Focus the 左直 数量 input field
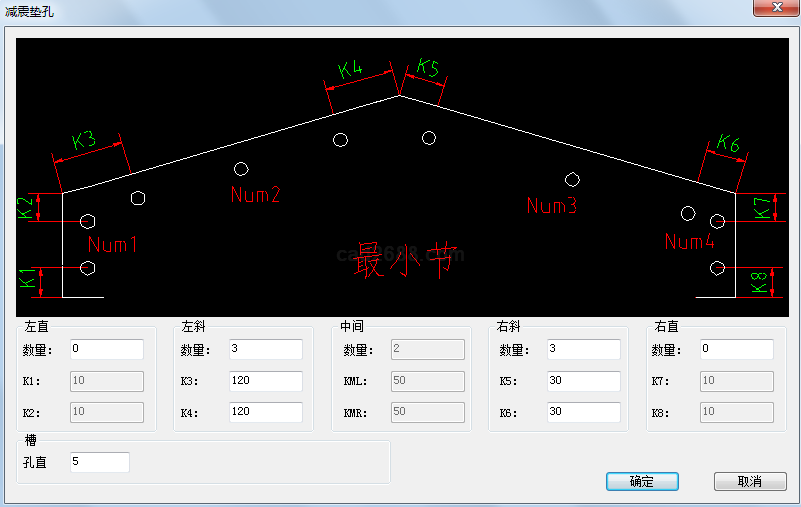 [x=106, y=349]
